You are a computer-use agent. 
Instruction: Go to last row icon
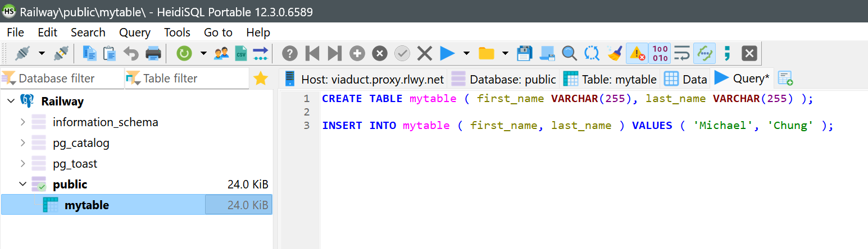point(334,53)
